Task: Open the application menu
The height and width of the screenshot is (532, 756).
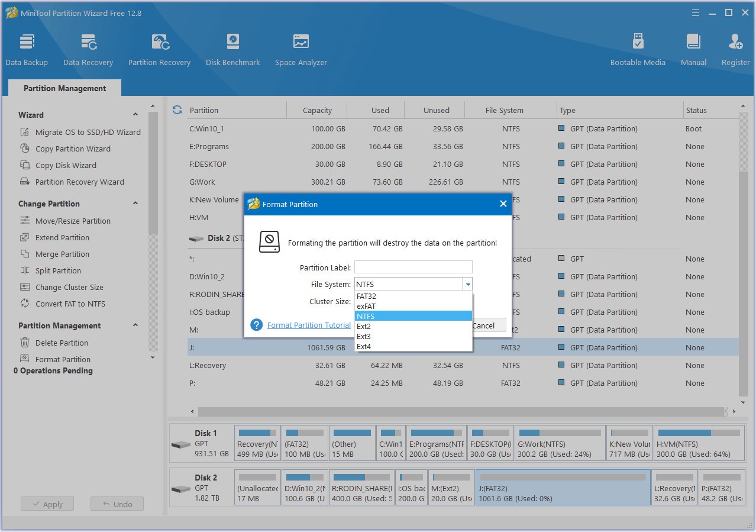Action: tap(696, 12)
